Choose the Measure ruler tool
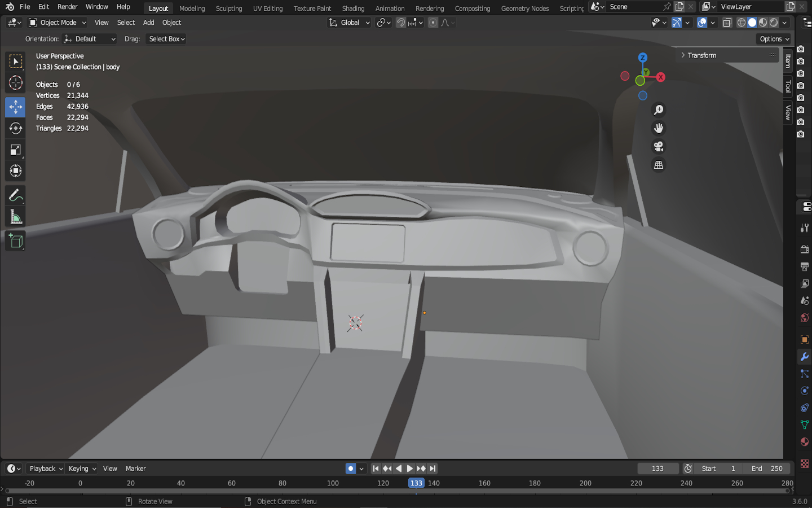 (15, 217)
